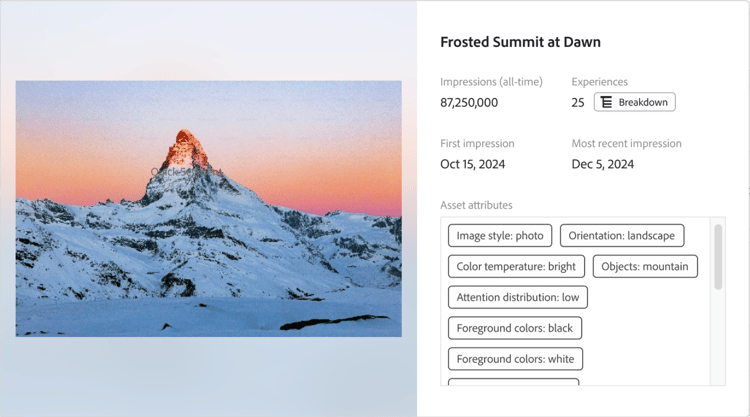Click the partially visible tag at list bottom
The image size is (750, 417).
coord(513,382)
